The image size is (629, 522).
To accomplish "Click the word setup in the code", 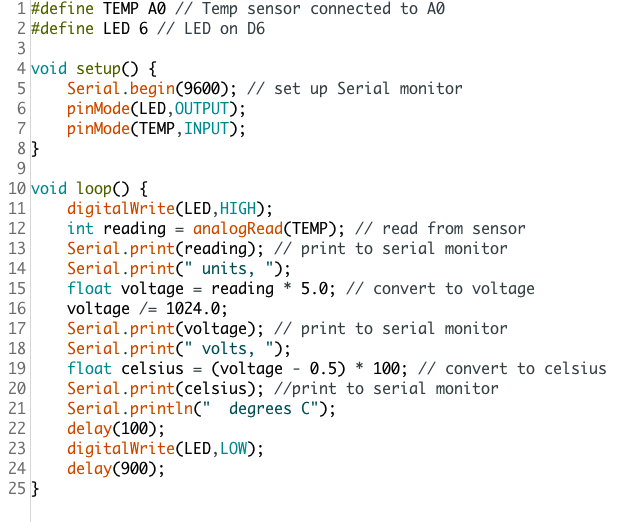I will 99,69.
